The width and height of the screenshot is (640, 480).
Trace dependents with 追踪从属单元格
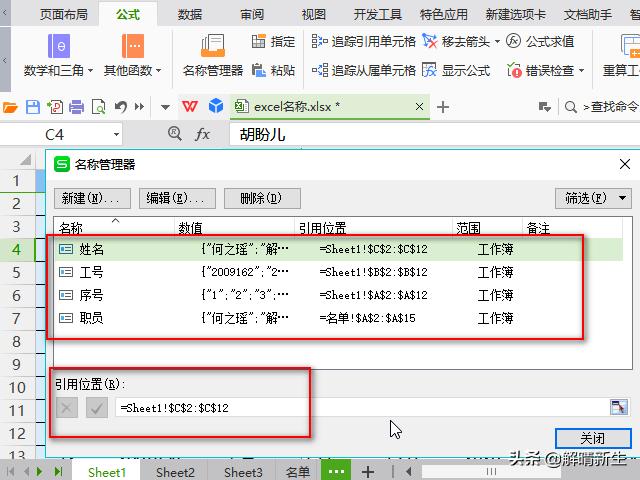pos(363,70)
